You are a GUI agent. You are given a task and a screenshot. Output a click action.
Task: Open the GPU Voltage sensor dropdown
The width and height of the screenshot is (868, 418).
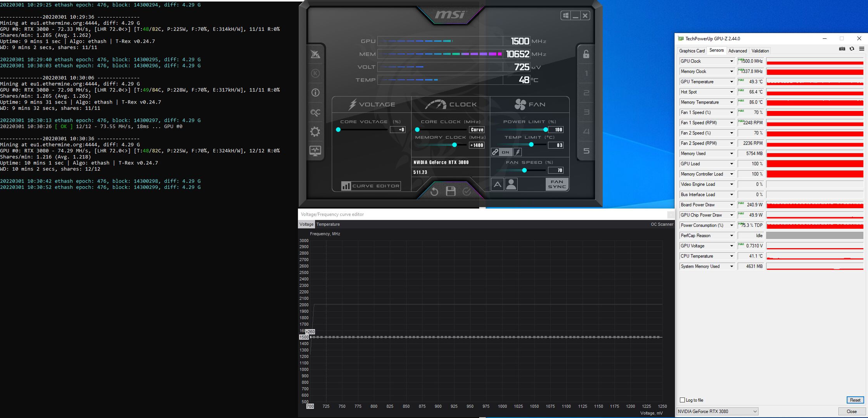[731, 246]
